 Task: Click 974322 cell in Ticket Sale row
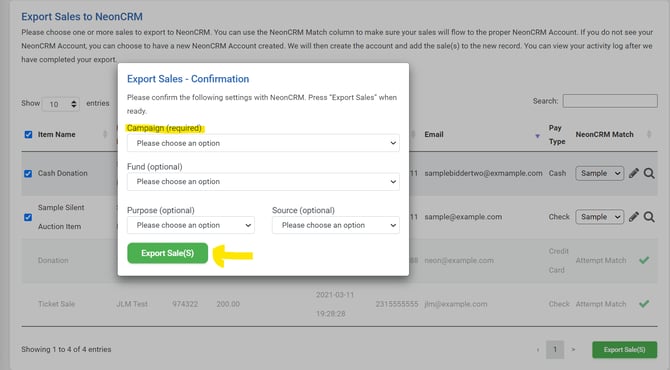coord(185,304)
